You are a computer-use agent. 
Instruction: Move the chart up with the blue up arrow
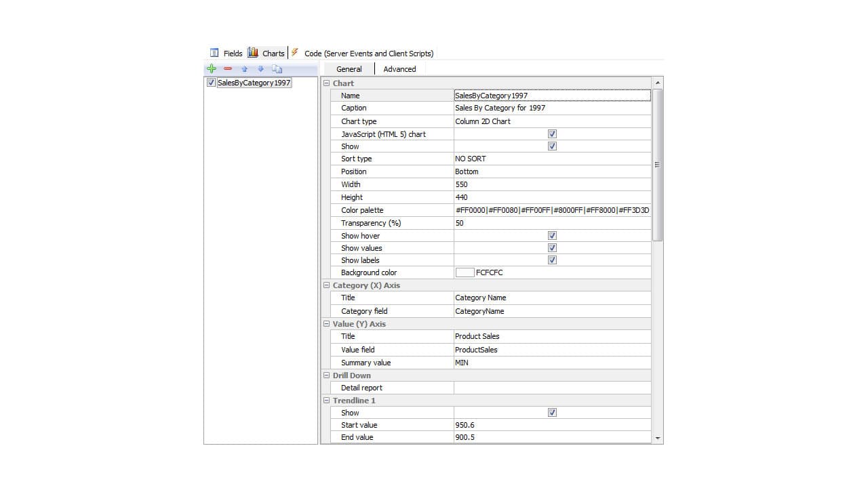click(244, 68)
